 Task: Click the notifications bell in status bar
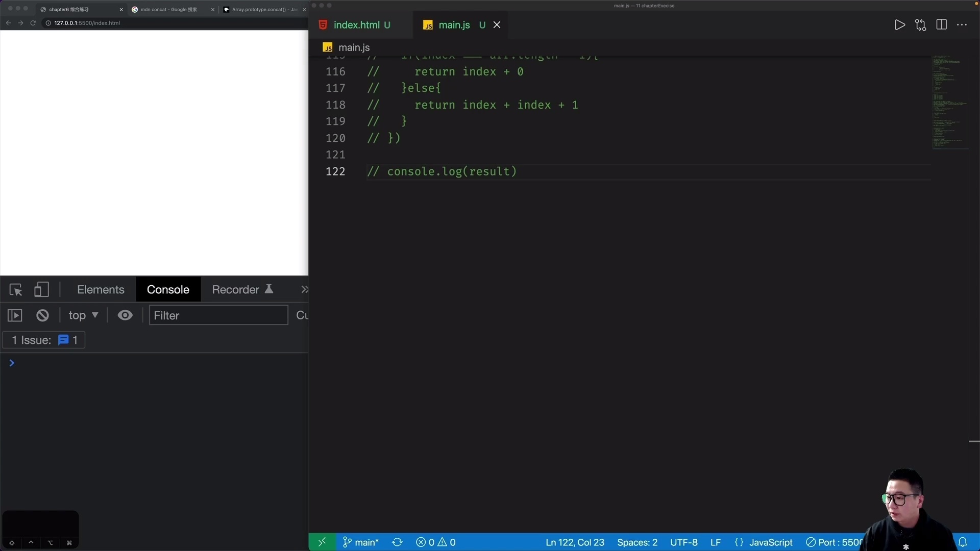pyautogui.click(x=963, y=542)
